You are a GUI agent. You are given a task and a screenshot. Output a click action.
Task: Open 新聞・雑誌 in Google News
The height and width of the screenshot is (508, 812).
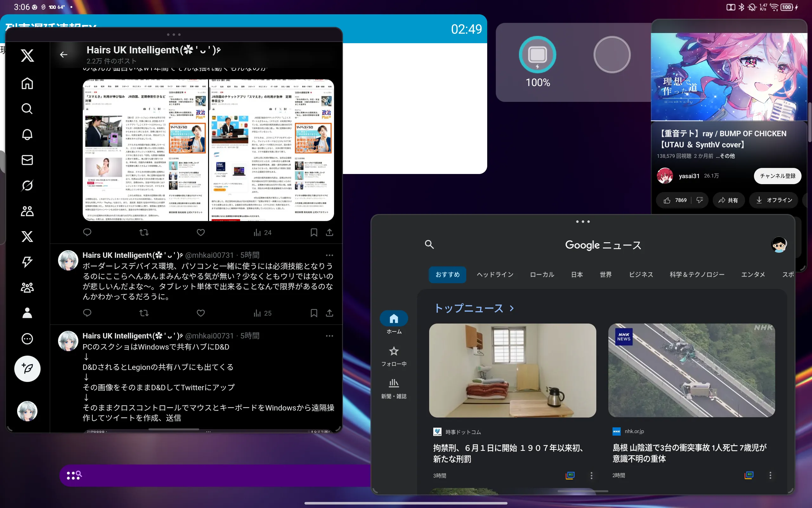tap(394, 389)
